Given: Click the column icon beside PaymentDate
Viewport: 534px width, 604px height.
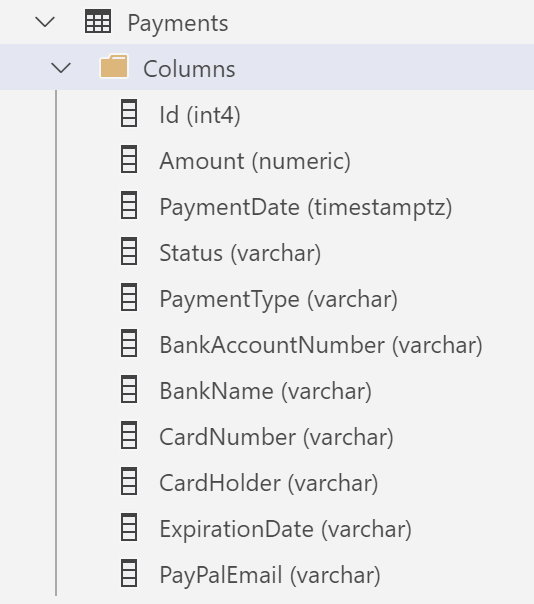Looking at the screenshot, I should point(129,205).
